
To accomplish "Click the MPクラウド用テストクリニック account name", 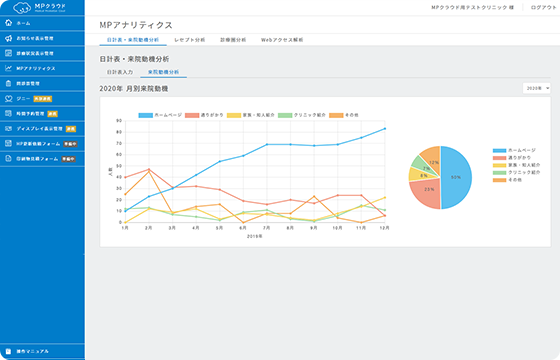I will [x=472, y=8].
